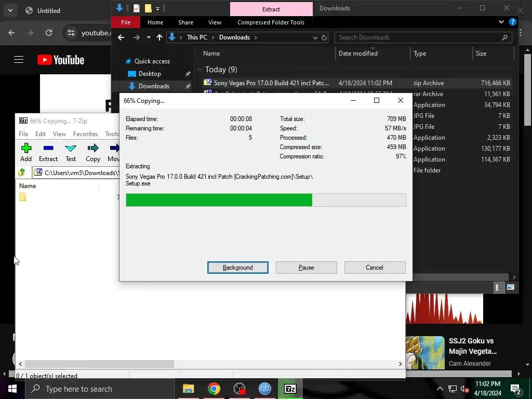Reload the Chrome page
Screen dimensions: 532x399
tap(49, 33)
